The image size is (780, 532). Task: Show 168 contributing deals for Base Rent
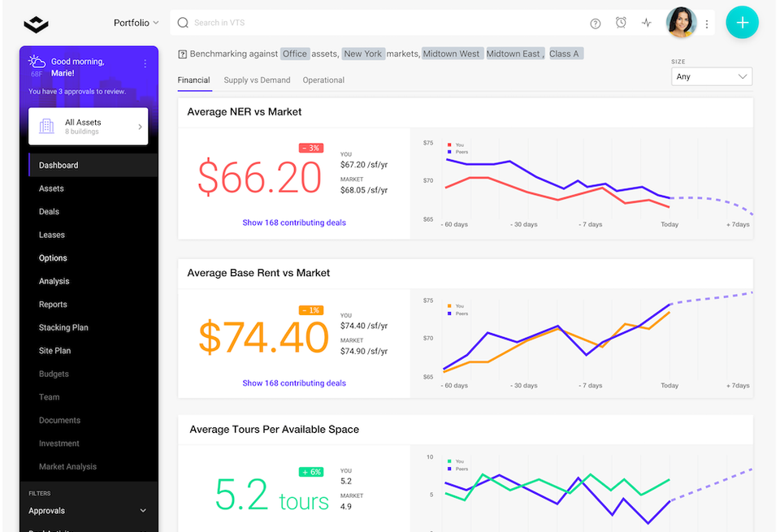(x=294, y=383)
